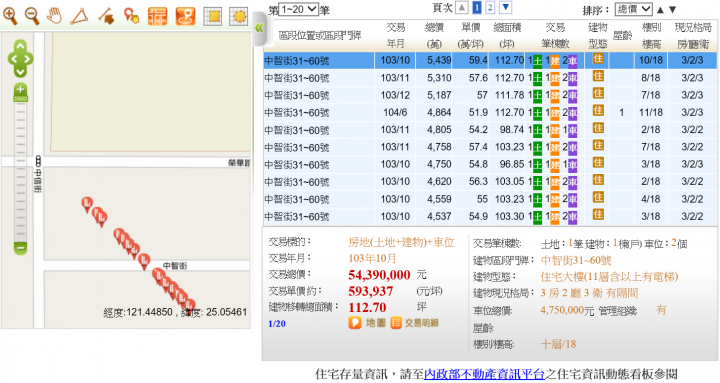
Task: Click the 1/20 record counter
Action: click(x=277, y=324)
